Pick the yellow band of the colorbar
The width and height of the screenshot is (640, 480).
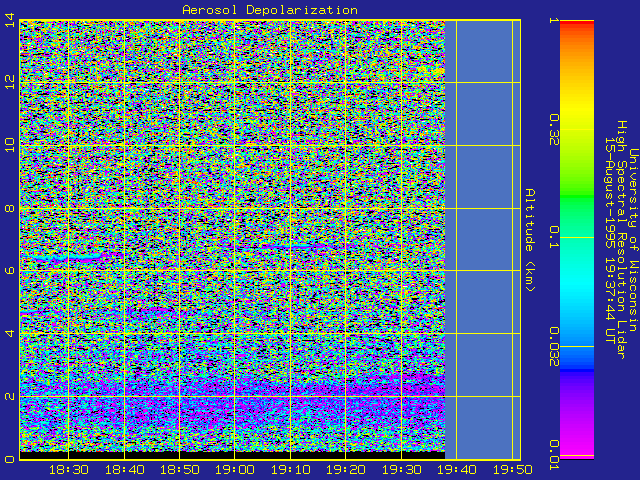coord(577,110)
